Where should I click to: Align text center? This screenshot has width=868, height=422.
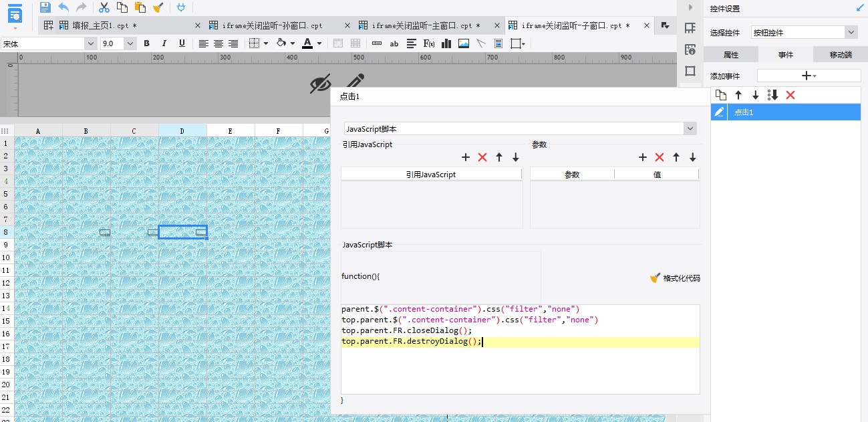tap(219, 43)
